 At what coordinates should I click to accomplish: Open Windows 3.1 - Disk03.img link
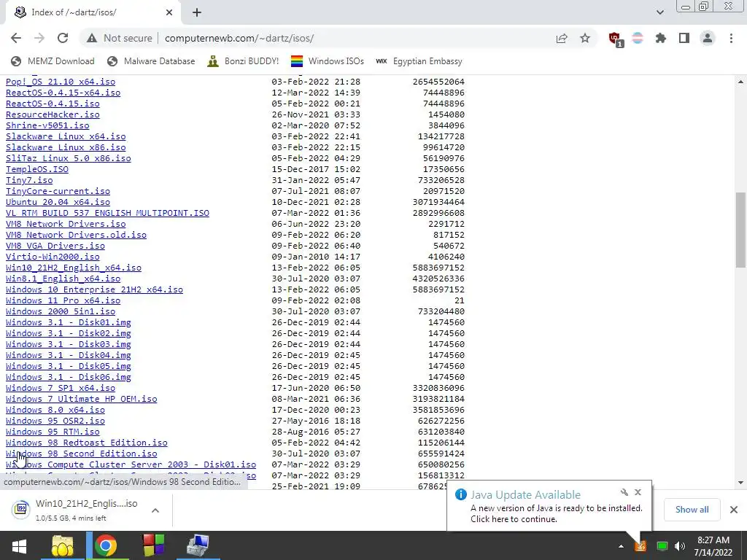click(x=68, y=344)
